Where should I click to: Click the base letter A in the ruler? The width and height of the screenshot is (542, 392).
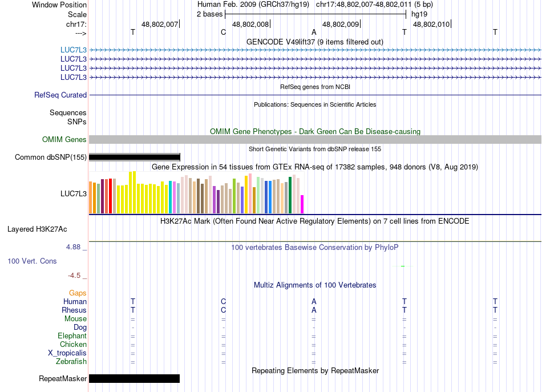(314, 32)
